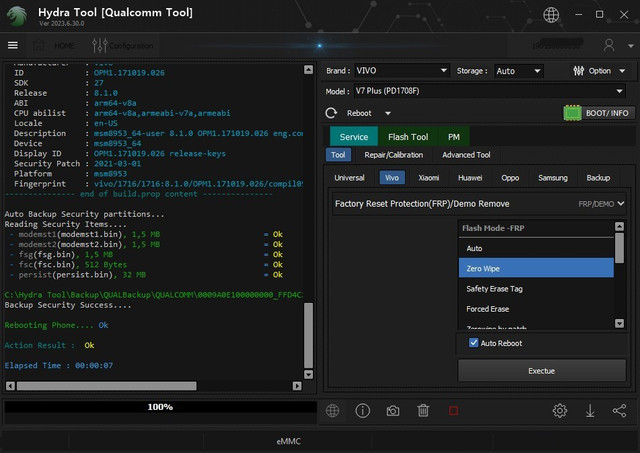Click the camera screenshot icon
The height and width of the screenshot is (453, 640).
pos(393,411)
